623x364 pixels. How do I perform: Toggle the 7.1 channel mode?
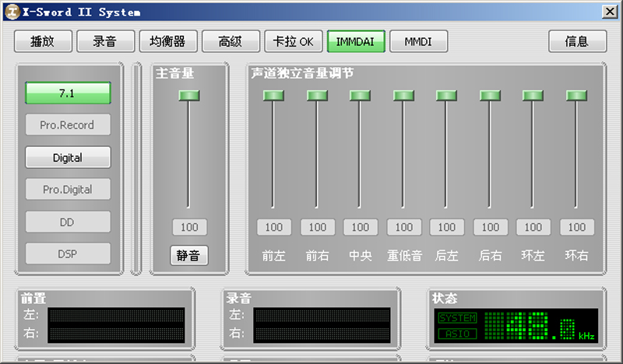click(x=68, y=93)
